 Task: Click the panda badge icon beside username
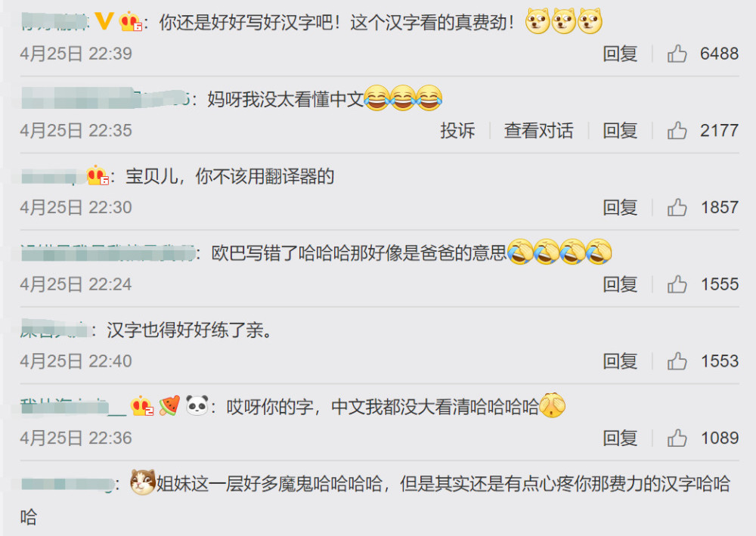pos(197,405)
